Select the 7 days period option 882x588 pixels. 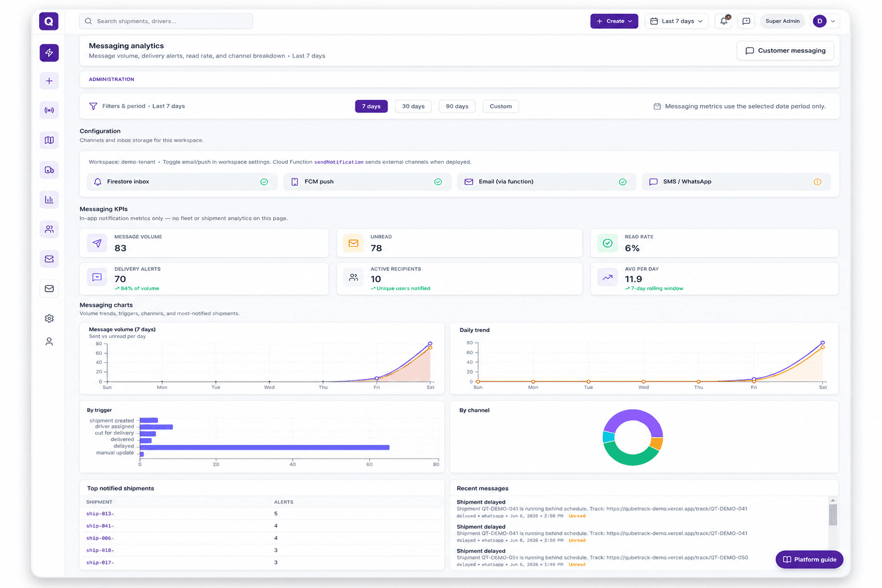pos(371,106)
